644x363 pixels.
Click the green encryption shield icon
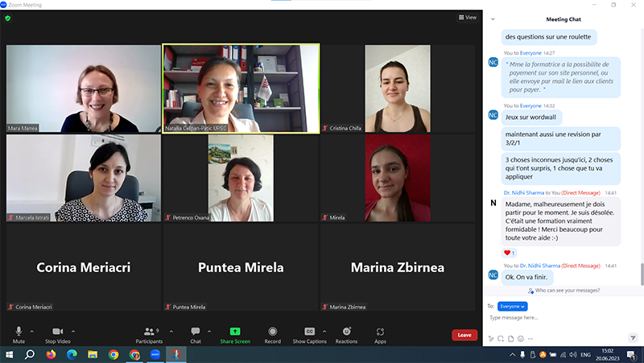(10, 18)
